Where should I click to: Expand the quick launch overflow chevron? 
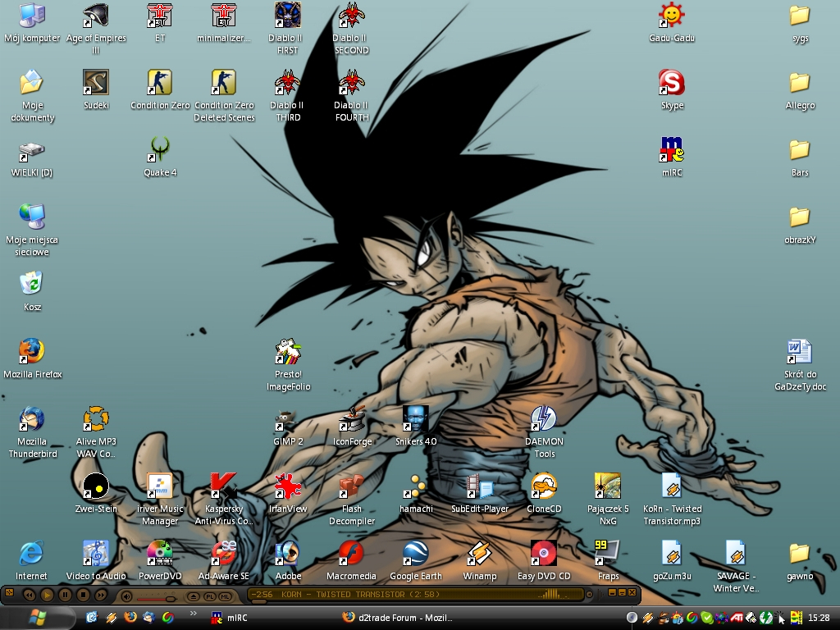pyautogui.click(x=194, y=613)
